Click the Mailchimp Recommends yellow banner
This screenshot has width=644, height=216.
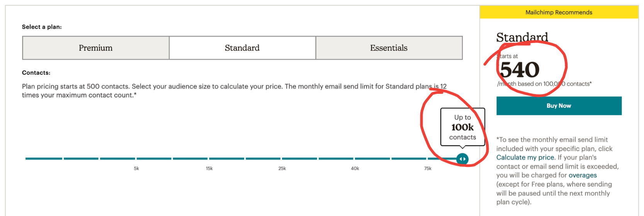[559, 12]
